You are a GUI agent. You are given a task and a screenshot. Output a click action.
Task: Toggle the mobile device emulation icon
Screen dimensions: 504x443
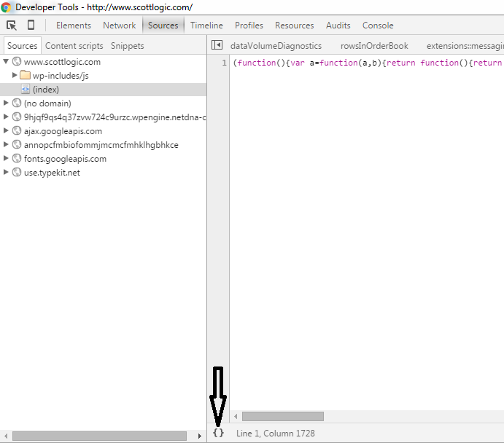click(x=31, y=25)
